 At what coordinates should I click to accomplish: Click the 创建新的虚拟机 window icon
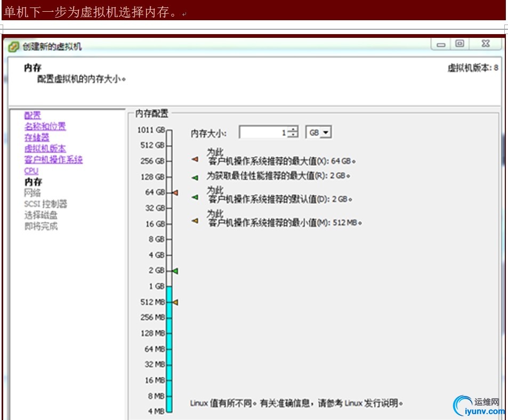(14, 47)
